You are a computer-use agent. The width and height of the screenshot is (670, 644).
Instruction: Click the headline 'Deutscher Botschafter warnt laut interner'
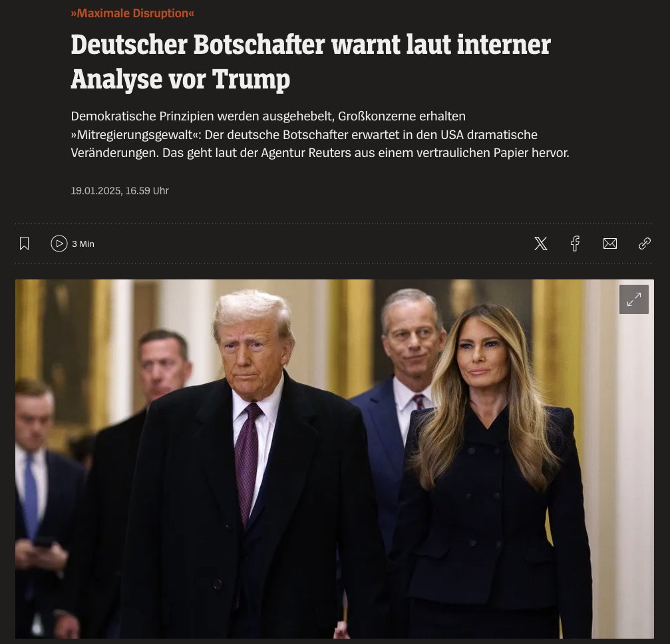pyautogui.click(x=311, y=45)
